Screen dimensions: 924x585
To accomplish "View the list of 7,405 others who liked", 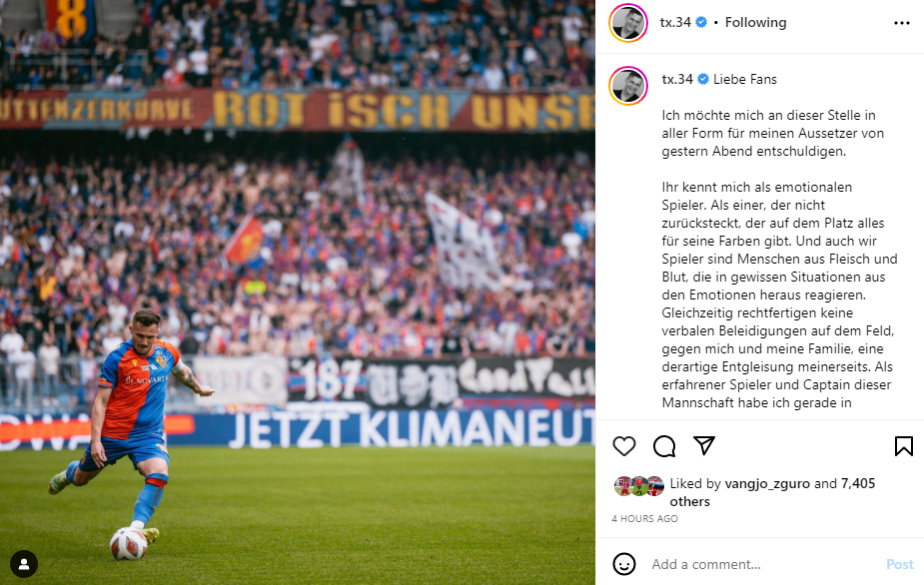I will [x=772, y=492].
